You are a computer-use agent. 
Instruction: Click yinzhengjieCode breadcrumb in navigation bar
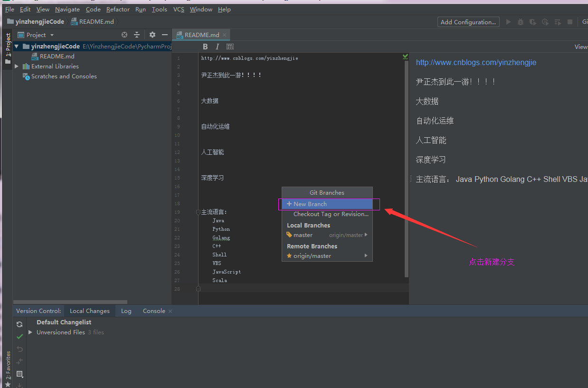coord(39,22)
